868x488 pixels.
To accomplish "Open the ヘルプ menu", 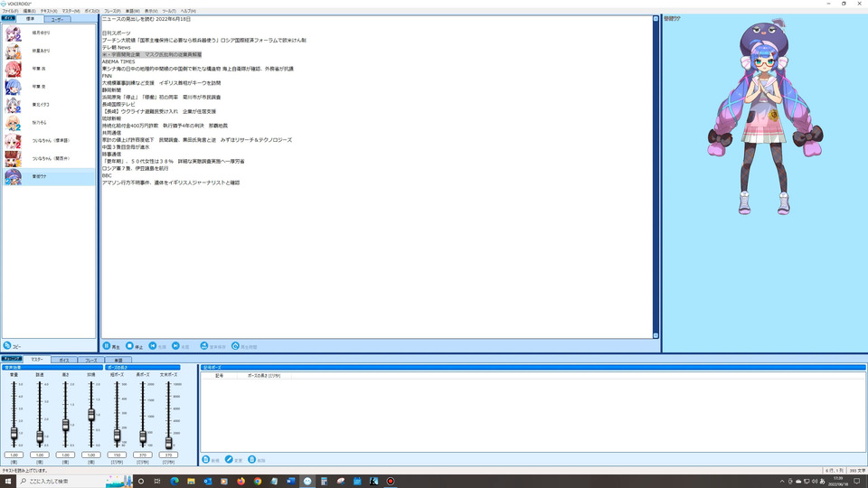I will [x=188, y=11].
